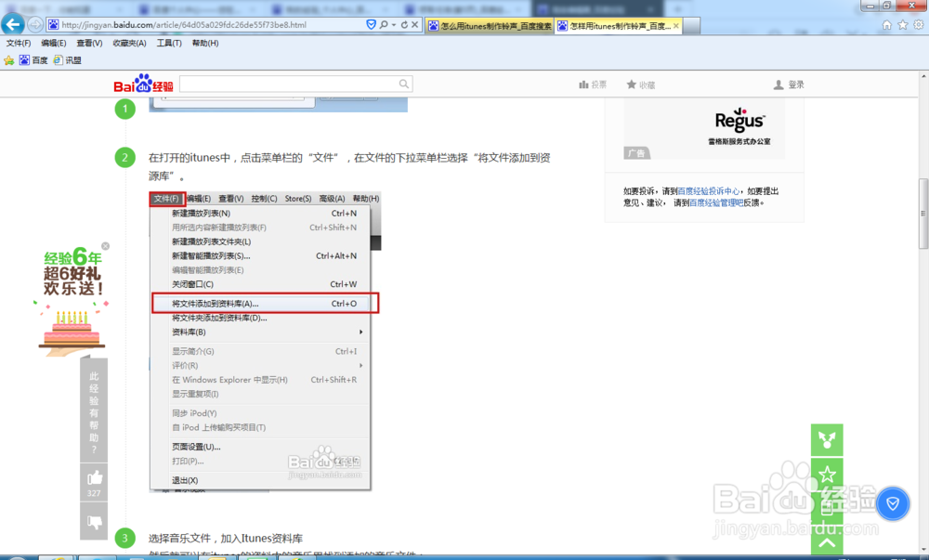
Task: Open the 工具(T) browser menu
Action: pyautogui.click(x=169, y=44)
